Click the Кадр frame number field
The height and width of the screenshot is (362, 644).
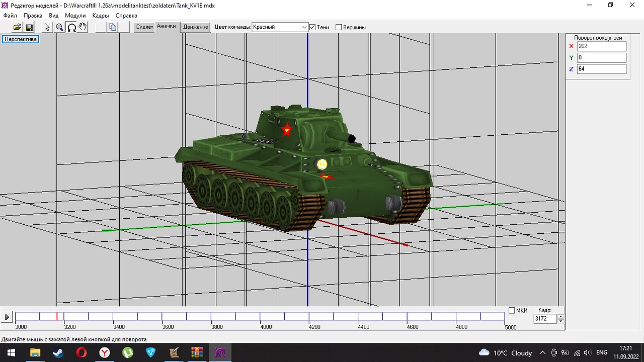coord(545,319)
